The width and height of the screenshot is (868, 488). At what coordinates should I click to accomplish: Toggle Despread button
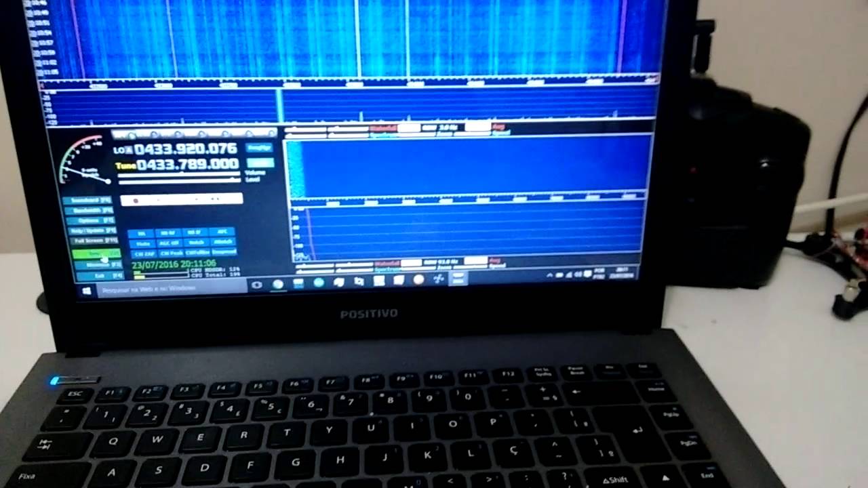tap(224, 251)
